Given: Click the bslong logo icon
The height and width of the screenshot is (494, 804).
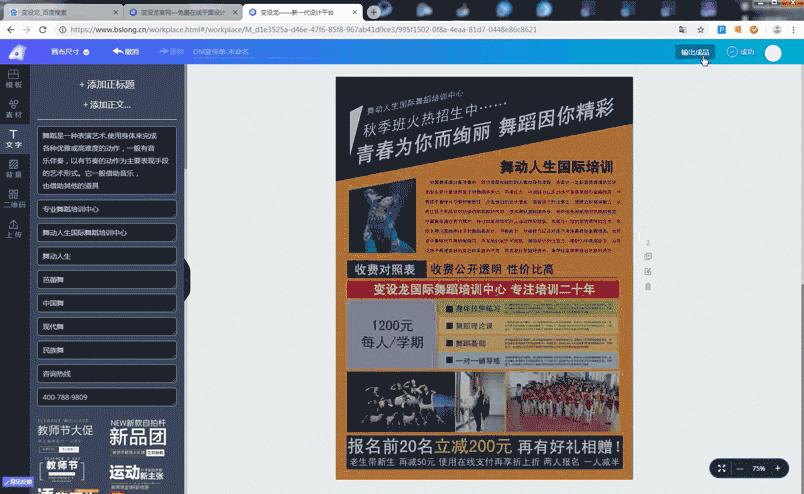Looking at the screenshot, I should pyautogui.click(x=15, y=52).
